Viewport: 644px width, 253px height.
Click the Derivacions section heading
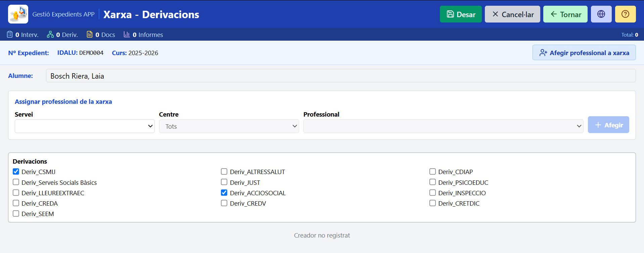tap(30, 161)
